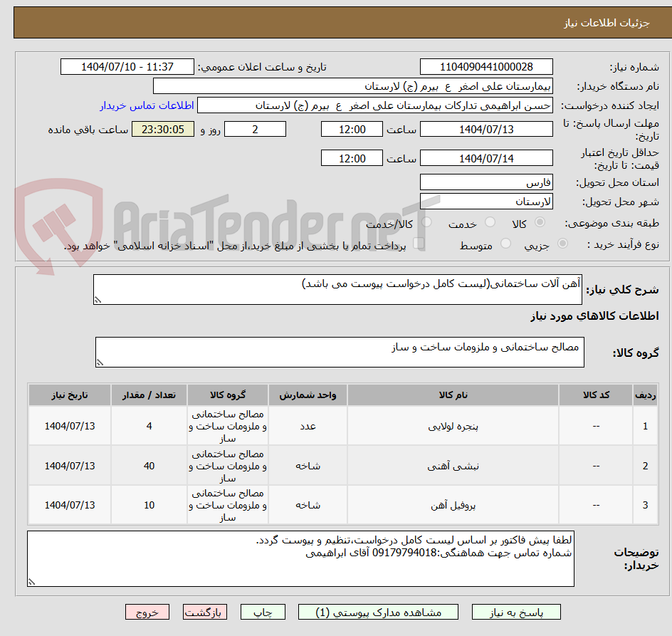Screen dimensions: 672x636
Task: Select the استان field showing فارس
Action: 486,182
